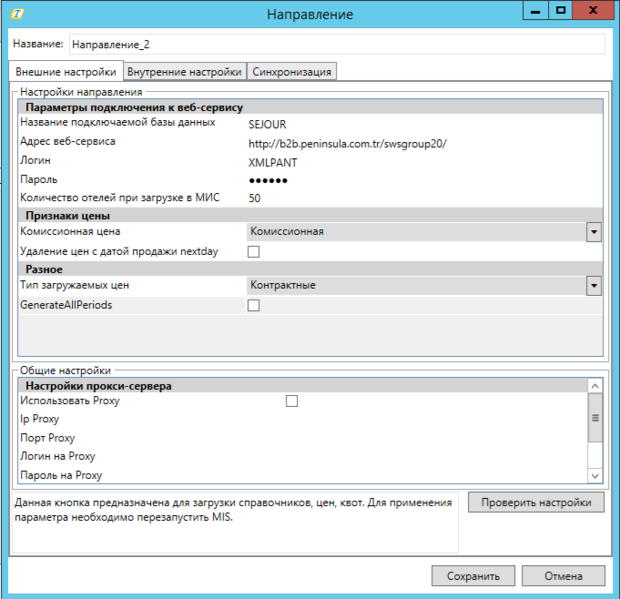Click scroll down arrow in proxy settings
Viewport: 620px width, 599px height.
click(594, 476)
